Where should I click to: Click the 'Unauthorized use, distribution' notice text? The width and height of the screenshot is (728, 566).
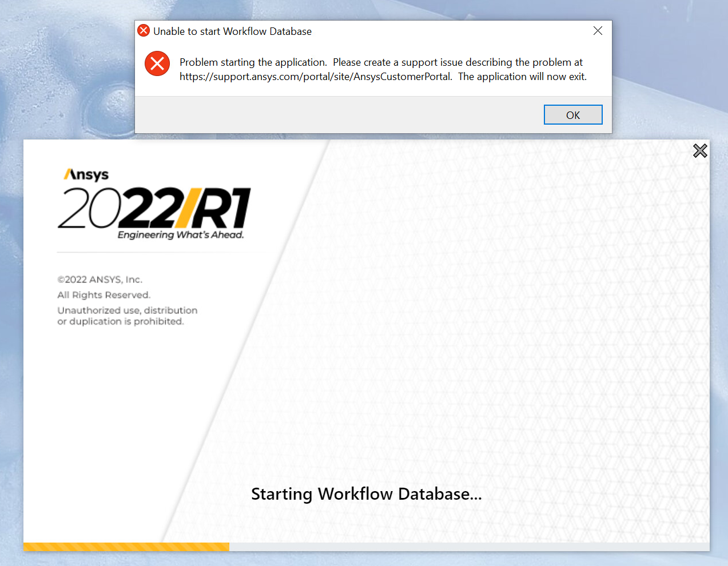[128, 310]
